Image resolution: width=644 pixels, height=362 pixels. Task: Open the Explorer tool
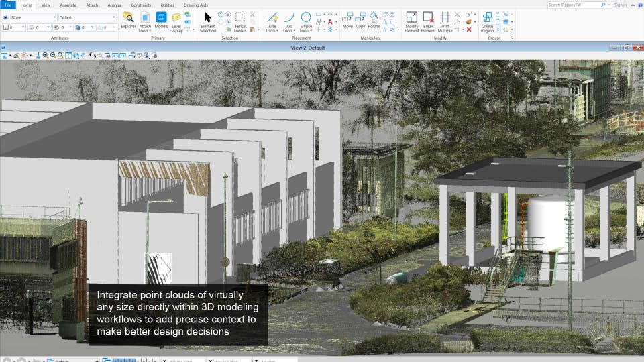click(x=128, y=21)
